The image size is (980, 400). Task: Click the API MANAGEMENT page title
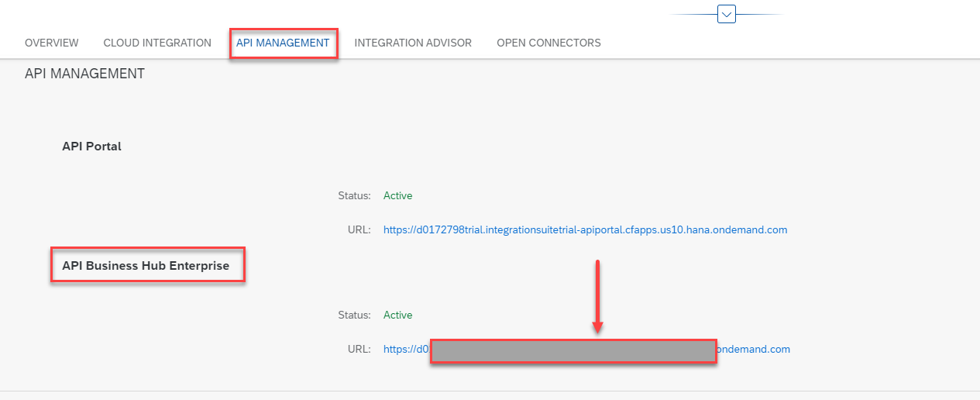(x=84, y=74)
